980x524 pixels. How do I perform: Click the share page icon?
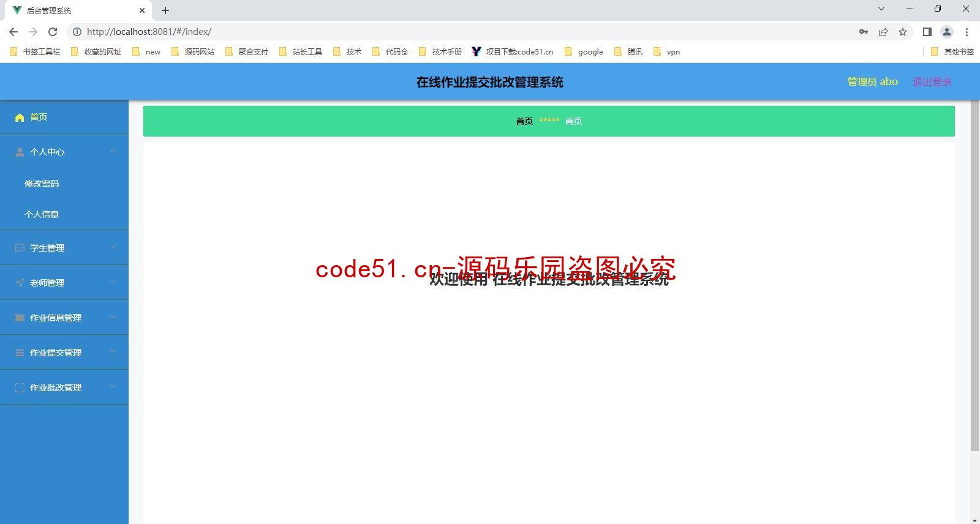coord(883,32)
